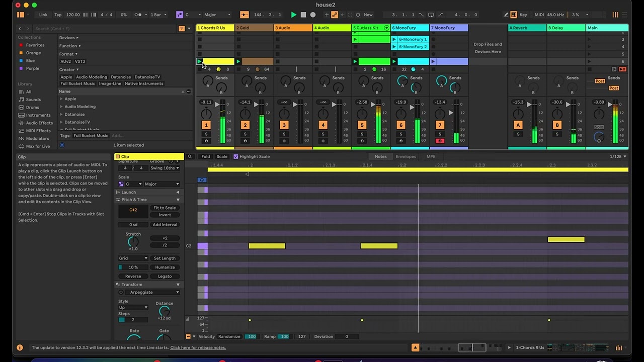This screenshot has width=644, height=362.
Task: Click the orange MIDI keyboard icon
Action: click(x=513, y=15)
